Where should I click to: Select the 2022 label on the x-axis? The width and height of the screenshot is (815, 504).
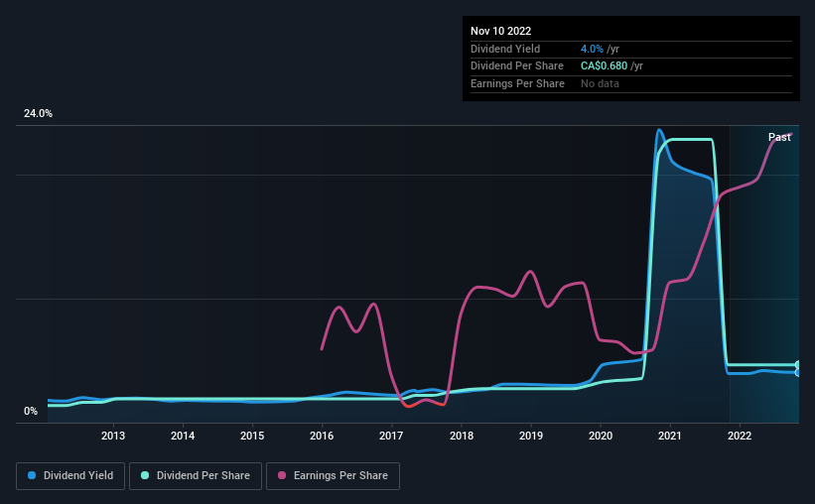click(x=740, y=436)
